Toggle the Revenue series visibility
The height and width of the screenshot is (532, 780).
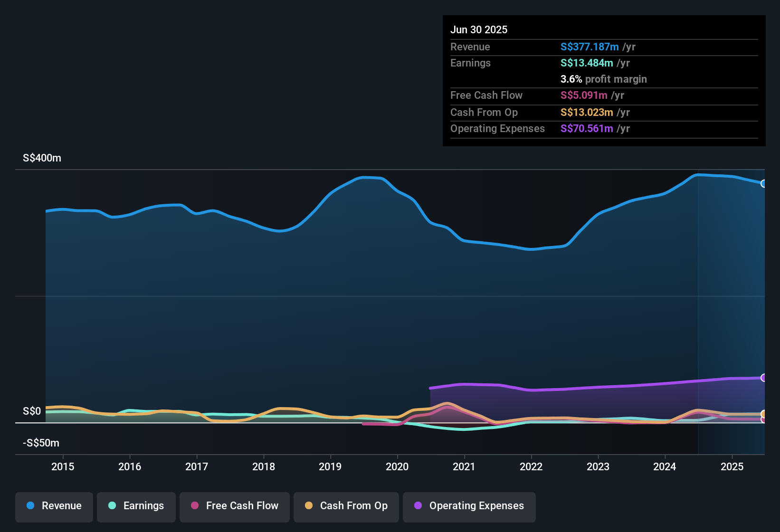(54, 506)
